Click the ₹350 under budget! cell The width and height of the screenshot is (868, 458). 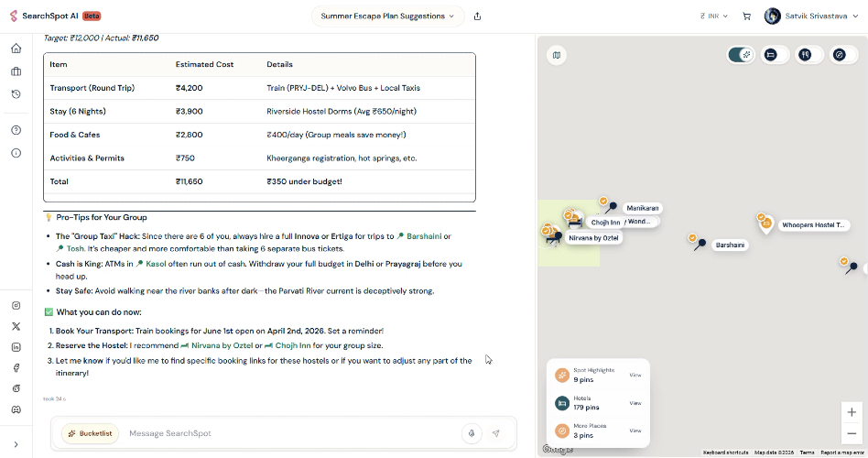tap(304, 181)
